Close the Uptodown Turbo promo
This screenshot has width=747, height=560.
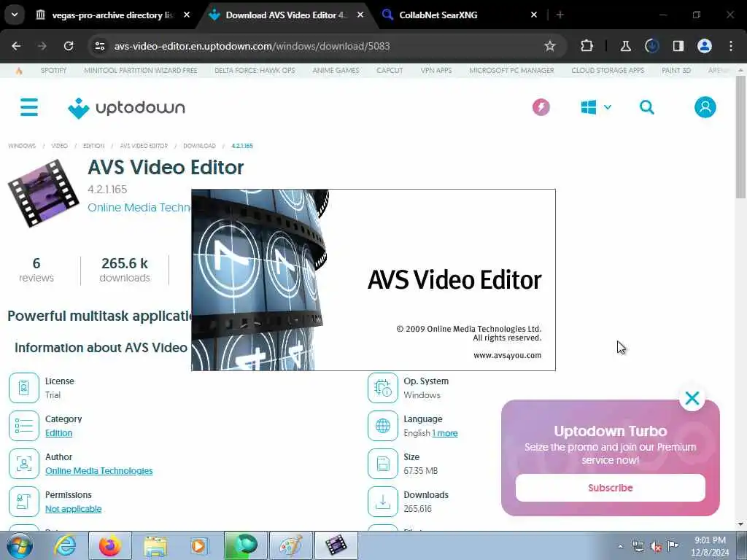tap(692, 398)
